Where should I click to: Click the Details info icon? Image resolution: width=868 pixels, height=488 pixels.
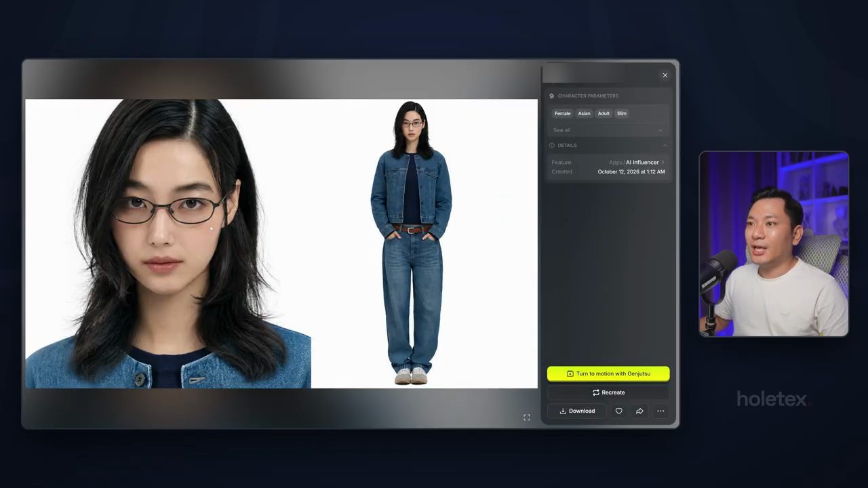(x=552, y=146)
